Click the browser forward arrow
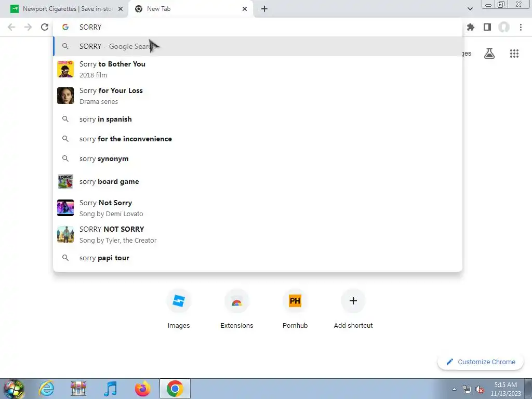Image resolution: width=532 pixels, height=399 pixels. pos(28,27)
